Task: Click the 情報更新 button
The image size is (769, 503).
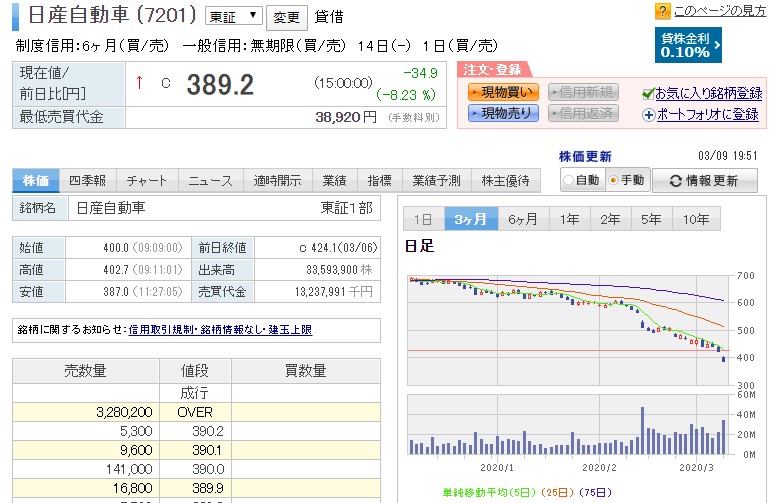Action: click(x=705, y=181)
